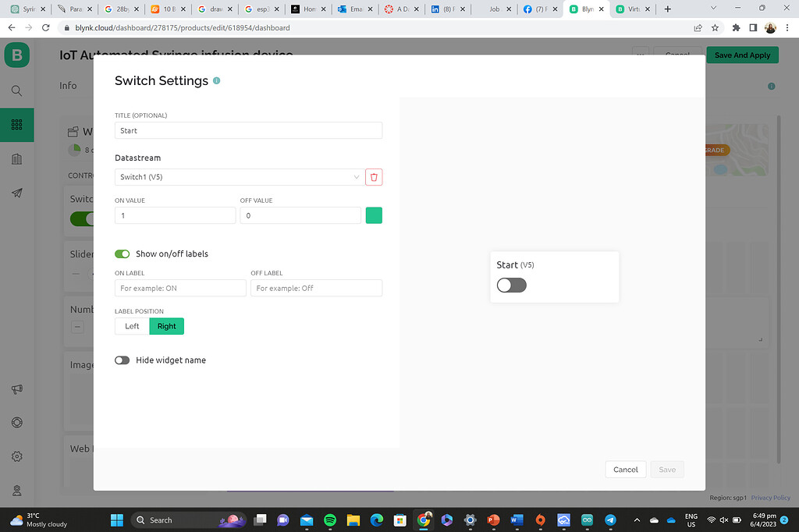Viewport: 799px width, 532px height.
Task: Click the OFF LABEL input field
Action: [x=316, y=288]
